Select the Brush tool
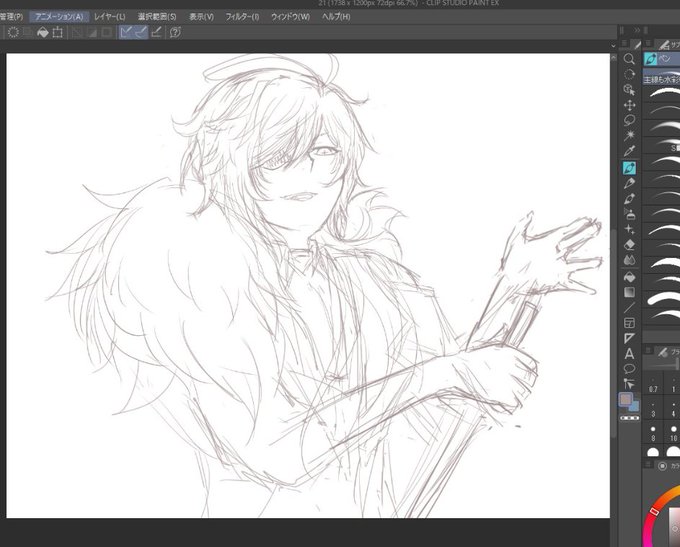The height and width of the screenshot is (547, 680). [629, 199]
